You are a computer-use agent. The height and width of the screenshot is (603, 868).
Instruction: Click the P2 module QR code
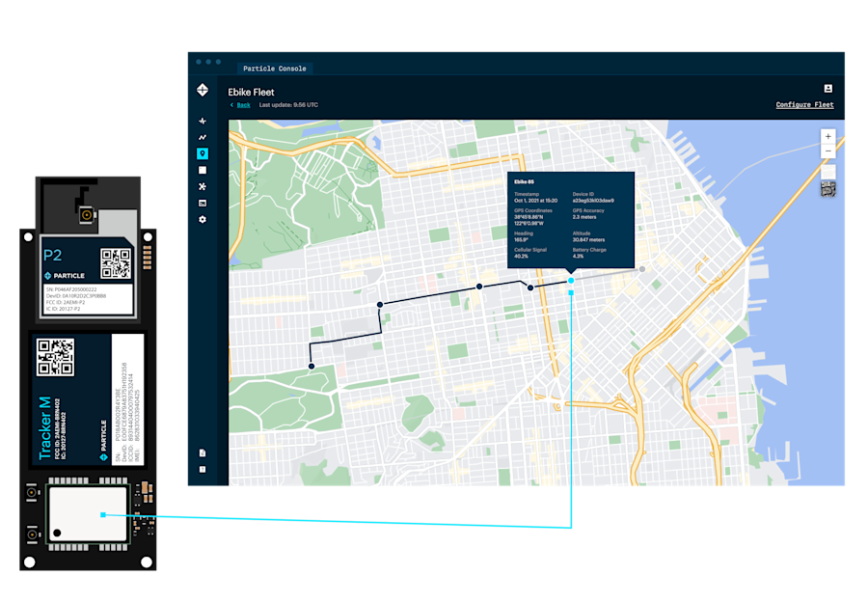[x=116, y=263]
